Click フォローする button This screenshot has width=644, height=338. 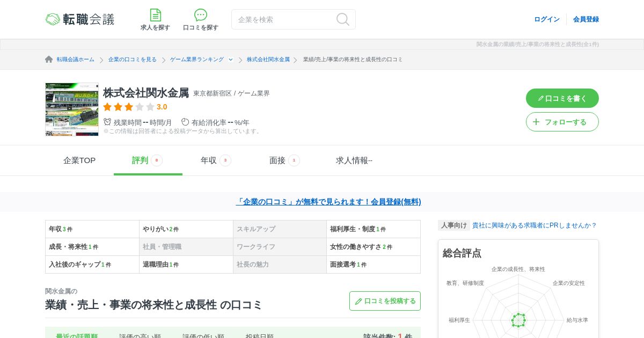pos(562,122)
